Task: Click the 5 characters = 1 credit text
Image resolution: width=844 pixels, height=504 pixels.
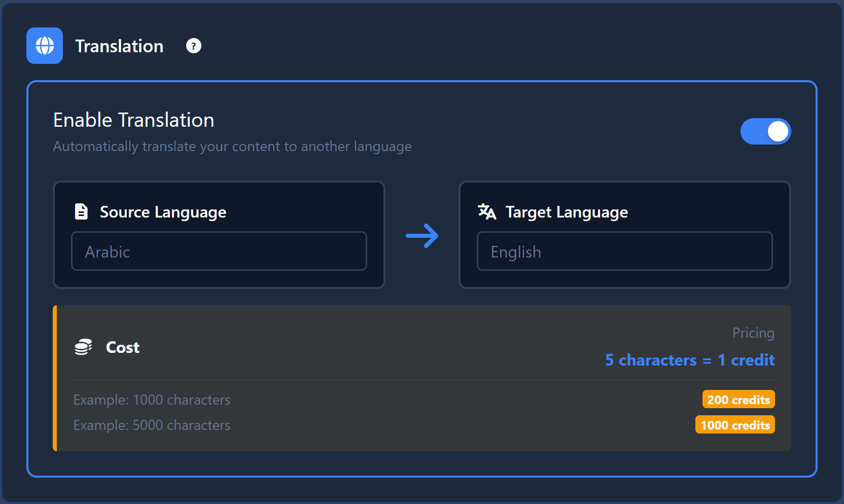Action: [x=690, y=360]
